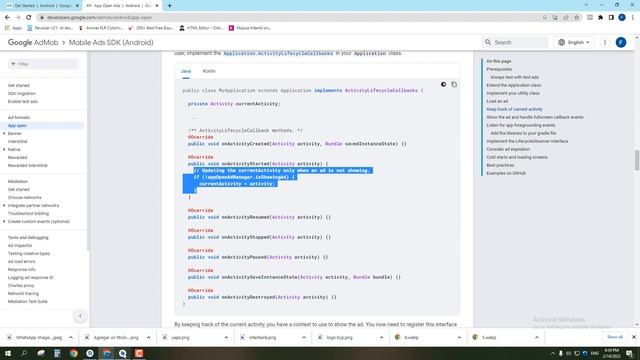This screenshot has width=640, height=360.
Task: Close the downloads bar
Action: point(633,337)
